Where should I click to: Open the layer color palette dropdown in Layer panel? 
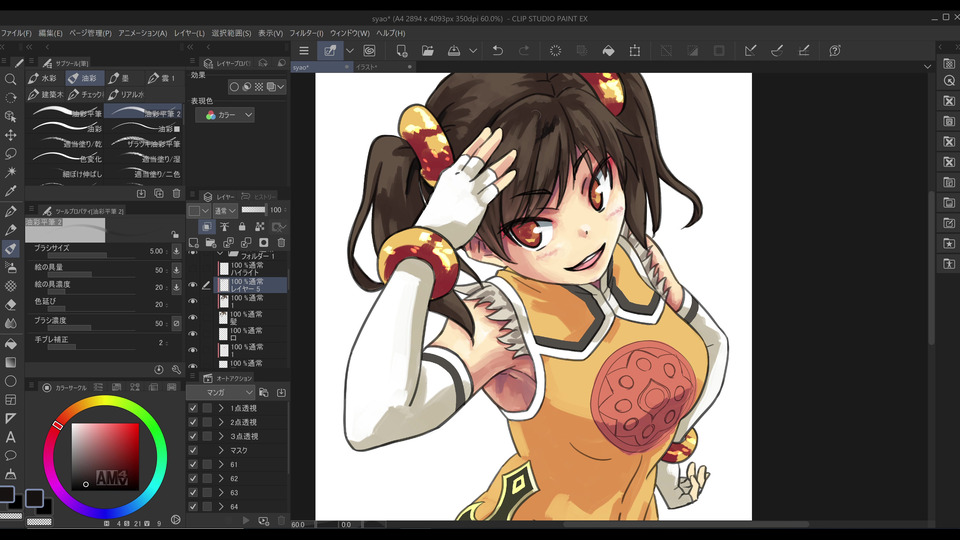pos(198,211)
